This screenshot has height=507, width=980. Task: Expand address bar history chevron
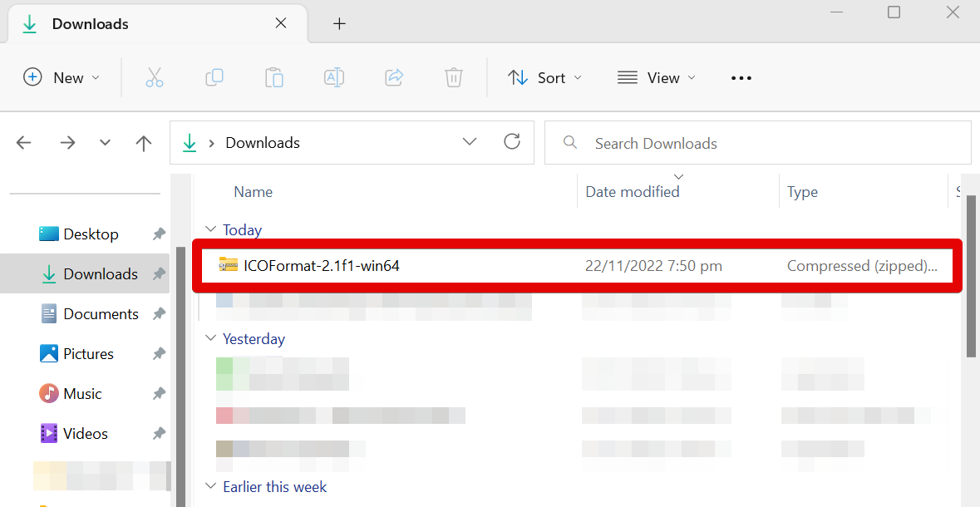pyautogui.click(x=470, y=142)
